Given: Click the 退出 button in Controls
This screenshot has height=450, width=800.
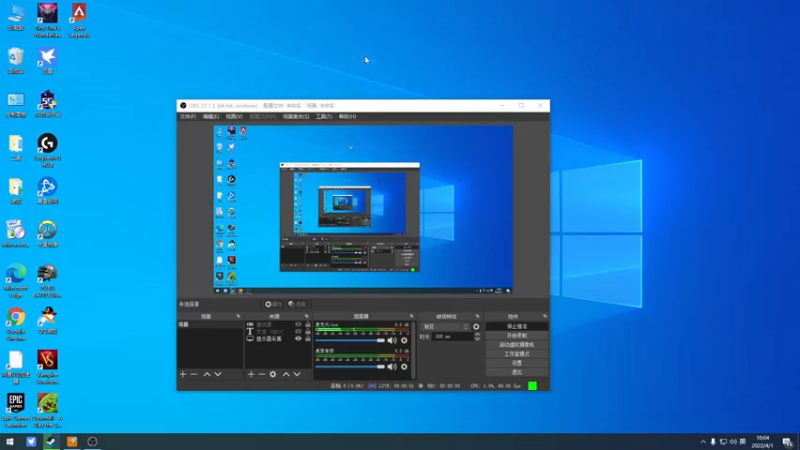Looking at the screenshot, I should (x=517, y=372).
